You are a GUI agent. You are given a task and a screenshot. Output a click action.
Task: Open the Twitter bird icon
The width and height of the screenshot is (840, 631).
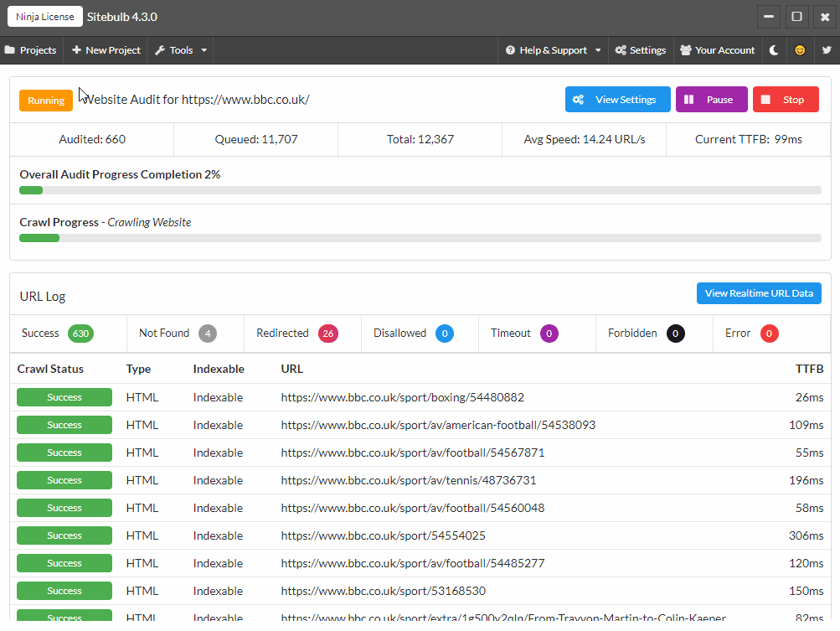tap(827, 50)
